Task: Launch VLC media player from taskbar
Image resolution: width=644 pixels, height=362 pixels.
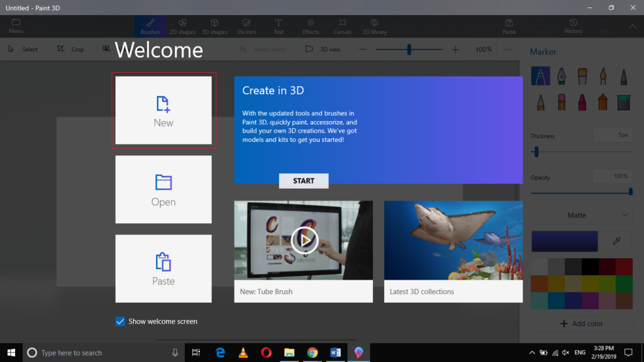Action: point(243,353)
